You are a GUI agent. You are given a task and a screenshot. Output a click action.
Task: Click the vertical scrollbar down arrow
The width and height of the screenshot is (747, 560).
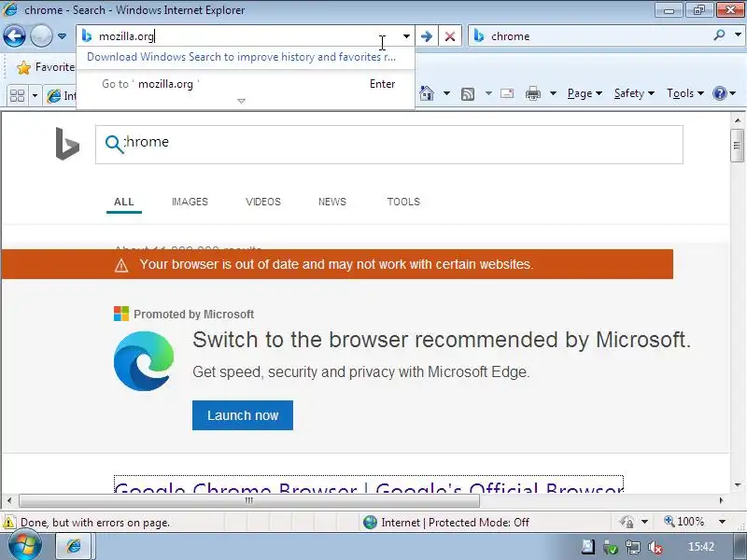click(738, 485)
